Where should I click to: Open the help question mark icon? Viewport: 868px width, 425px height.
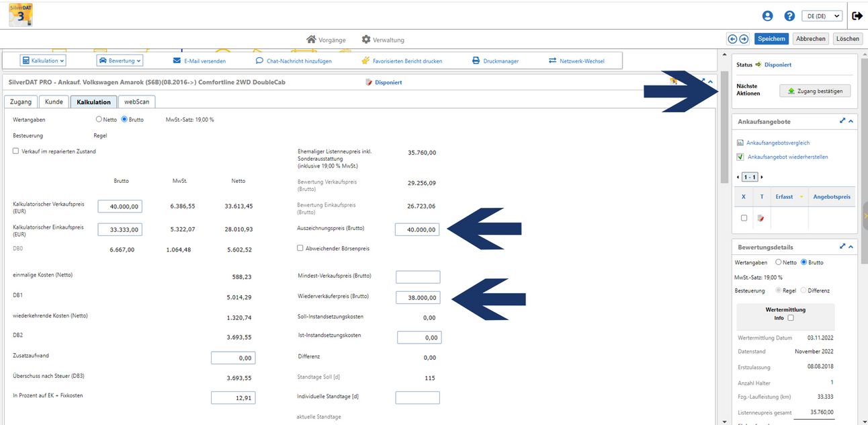click(789, 15)
